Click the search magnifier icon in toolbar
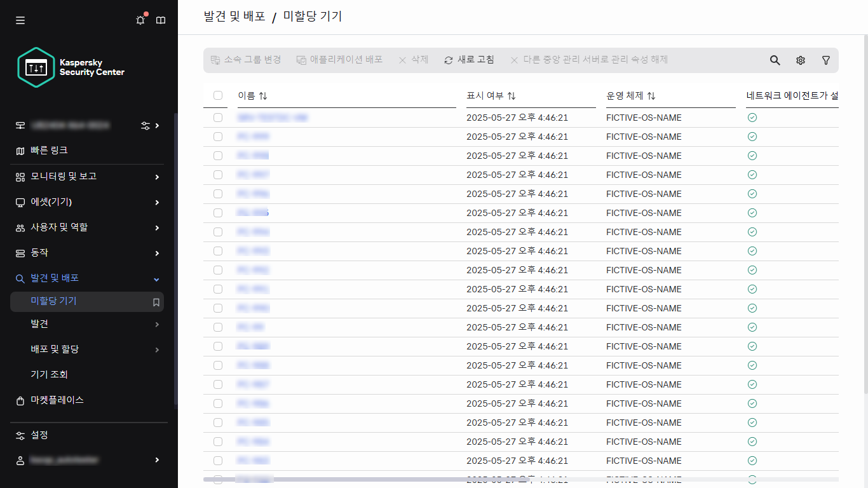This screenshot has height=488, width=868. pos(775,60)
